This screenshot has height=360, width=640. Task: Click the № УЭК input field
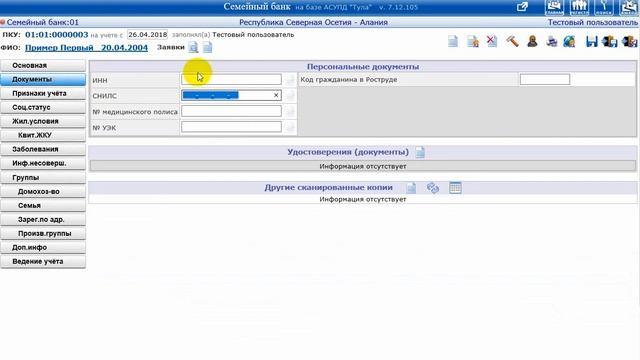(231, 127)
